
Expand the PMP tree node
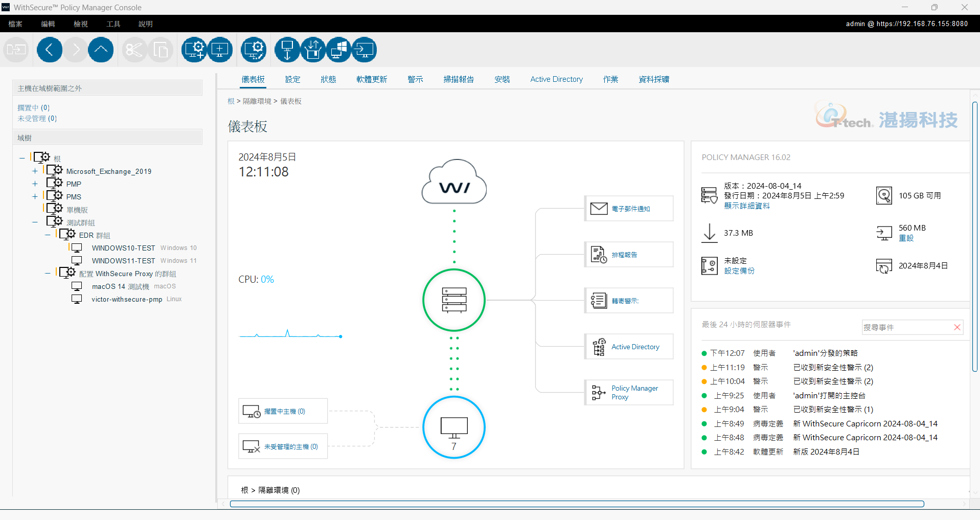pos(35,184)
